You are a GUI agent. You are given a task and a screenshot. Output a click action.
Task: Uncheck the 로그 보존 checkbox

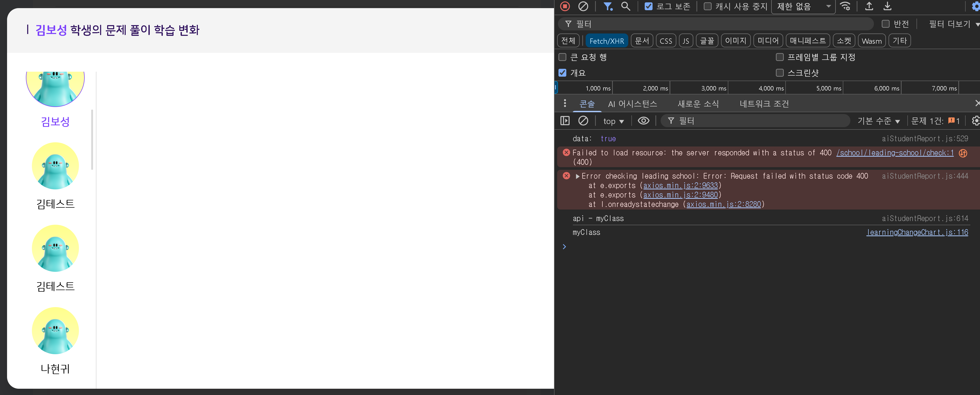(649, 6)
